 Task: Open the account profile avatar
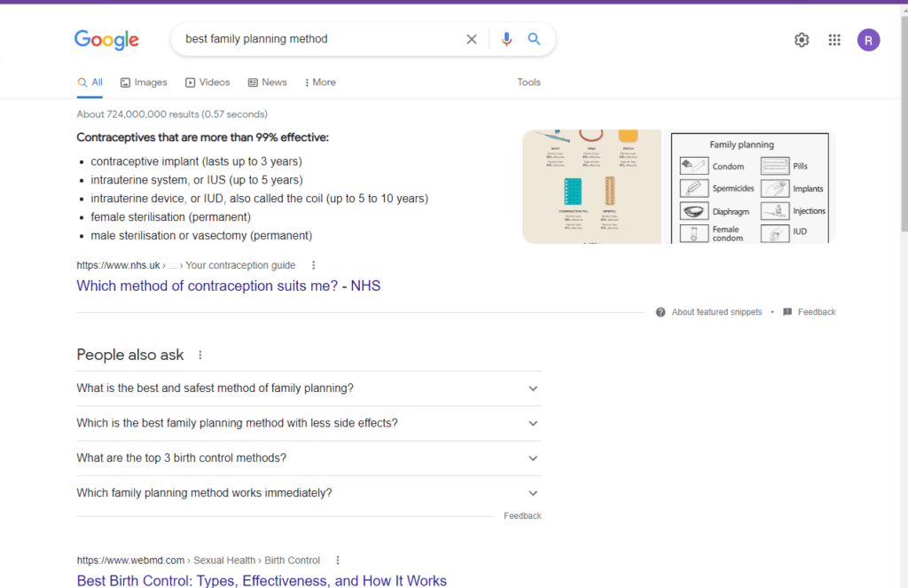pos(868,40)
